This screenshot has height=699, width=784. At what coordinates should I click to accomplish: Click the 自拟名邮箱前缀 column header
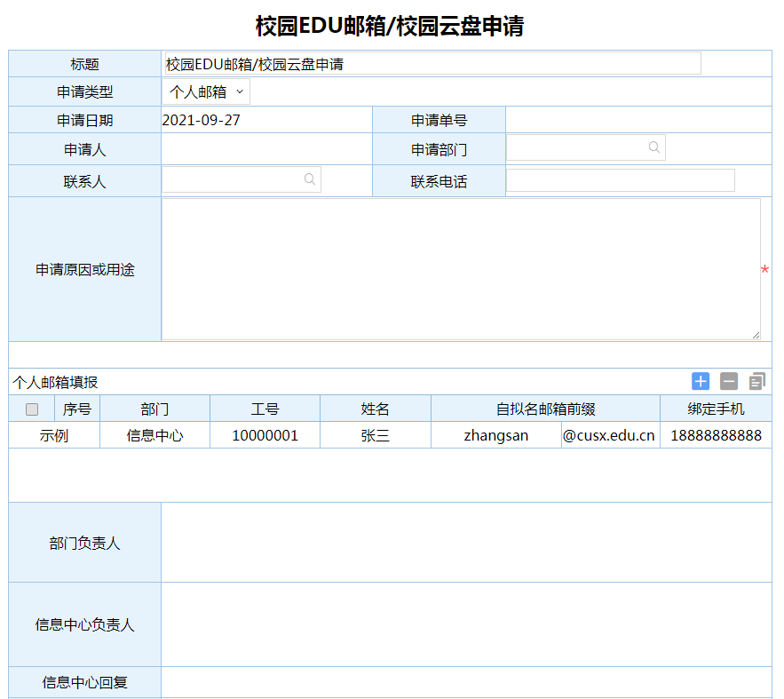(x=545, y=409)
